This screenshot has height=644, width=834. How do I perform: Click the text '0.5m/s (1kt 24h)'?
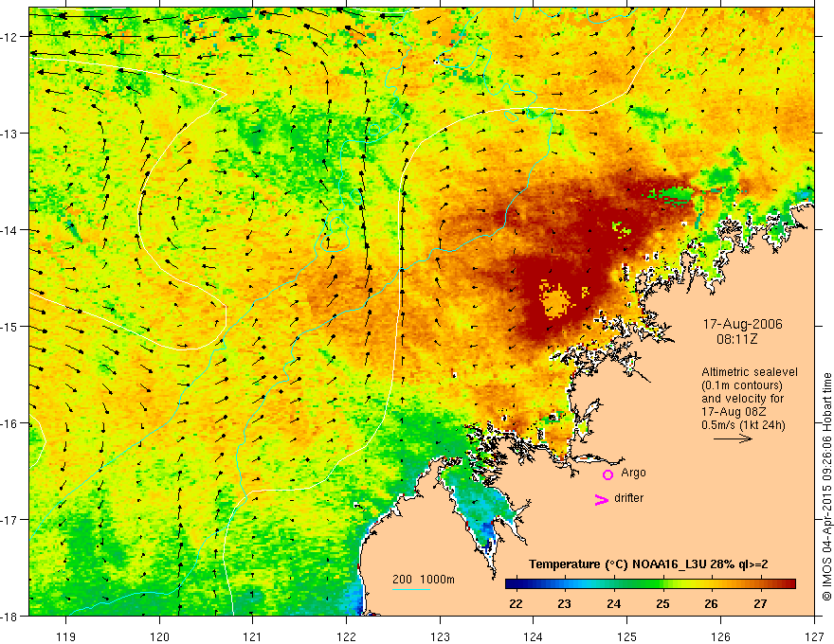coord(743,425)
